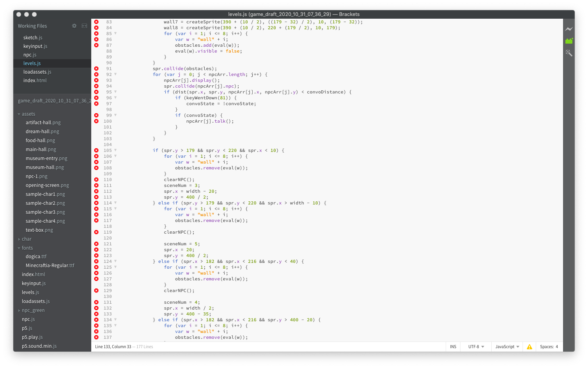
Task: Collapse the assets folder
Action: (x=19, y=114)
